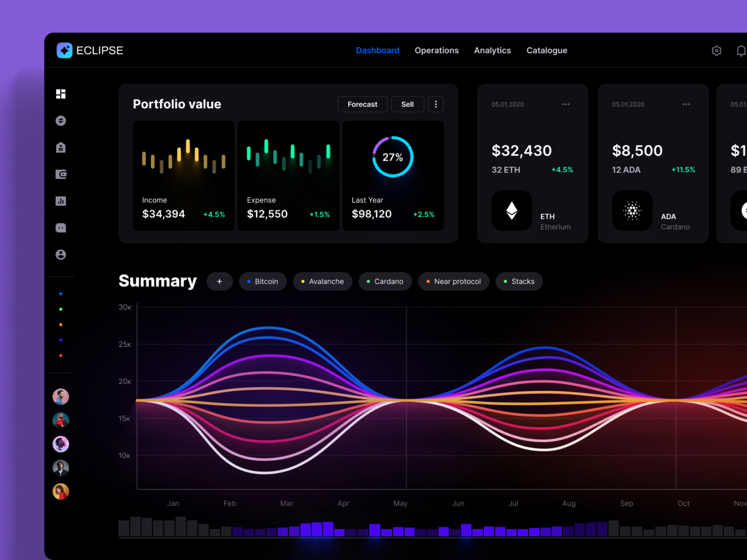Open the user profile icon in sidebar
Image resolution: width=747 pixels, height=560 pixels.
[x=61, y=254]
